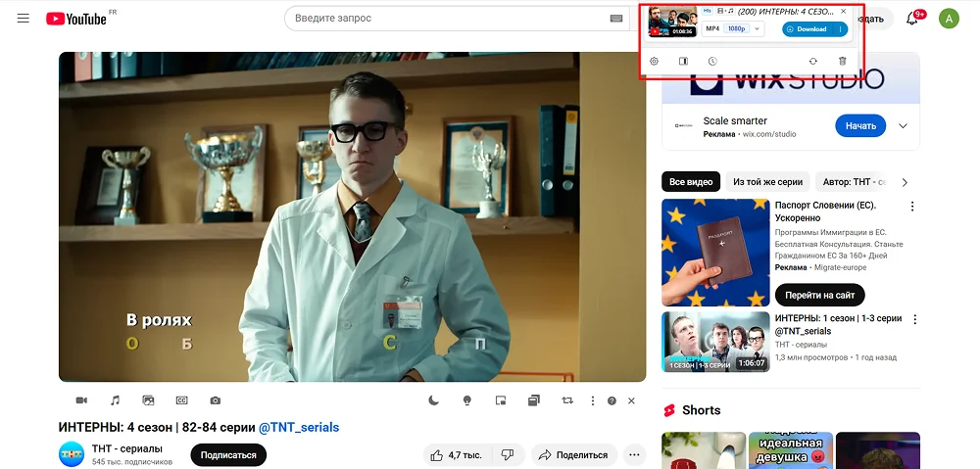The image size is (980, 469).
Task: Open the more actions ellipsis button
Action: tap(635, 455)
